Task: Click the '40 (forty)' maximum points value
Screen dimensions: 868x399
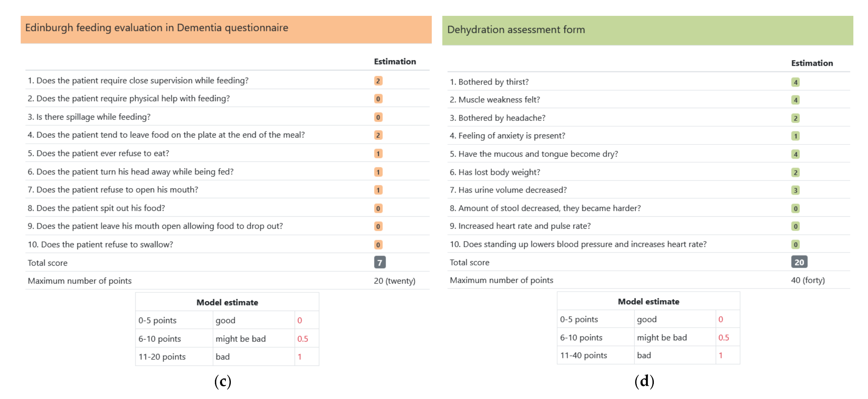Action: (x=808, y=280)
